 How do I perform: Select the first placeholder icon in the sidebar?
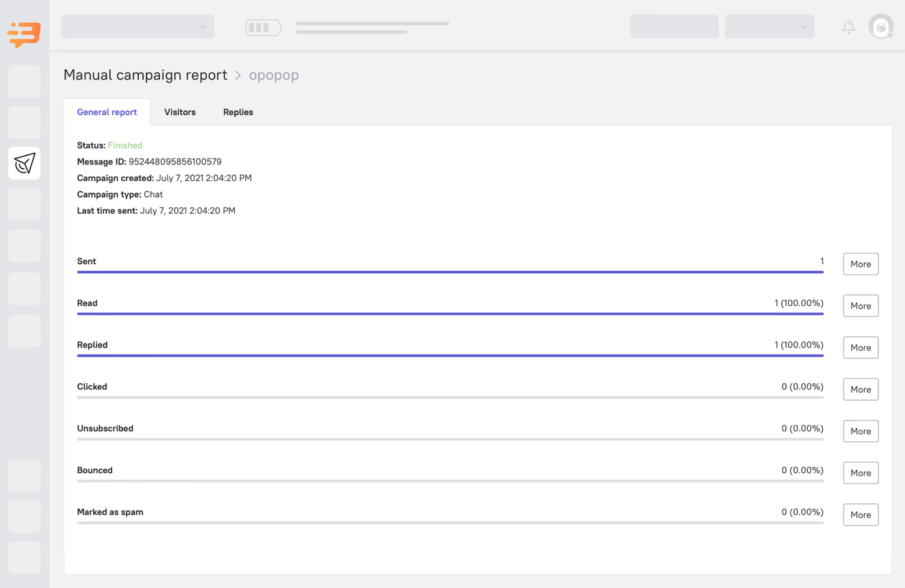click(x=24, y=81)
